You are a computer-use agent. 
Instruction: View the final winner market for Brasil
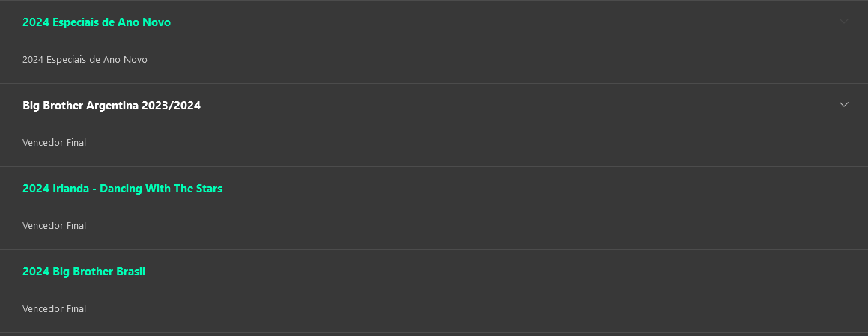pyautogui.click(x=55, y=309)
